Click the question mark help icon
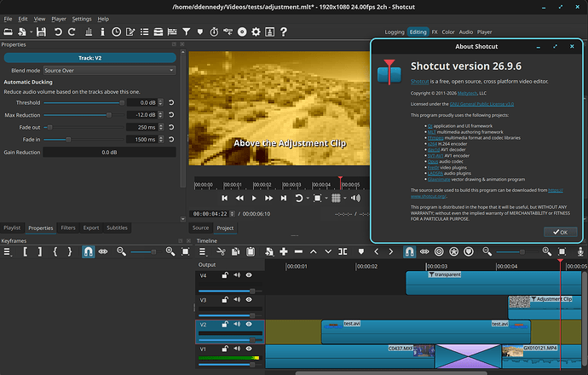The image size is (588, 375). pos(284,32)
